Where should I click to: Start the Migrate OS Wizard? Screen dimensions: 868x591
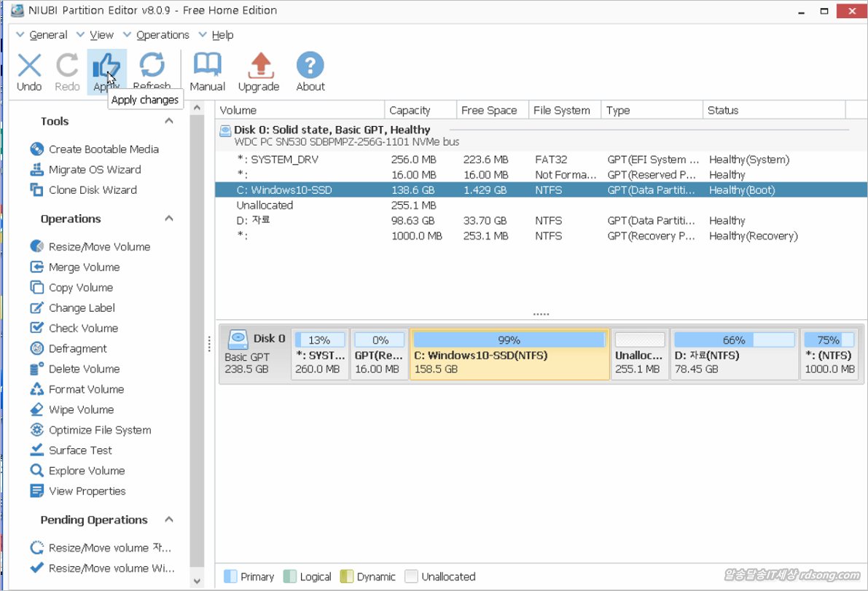click(94, 170)
